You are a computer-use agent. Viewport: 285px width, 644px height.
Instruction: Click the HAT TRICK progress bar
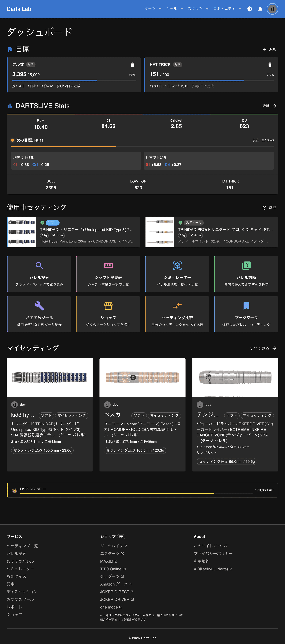pyautogui.click(x=211, y=80)
